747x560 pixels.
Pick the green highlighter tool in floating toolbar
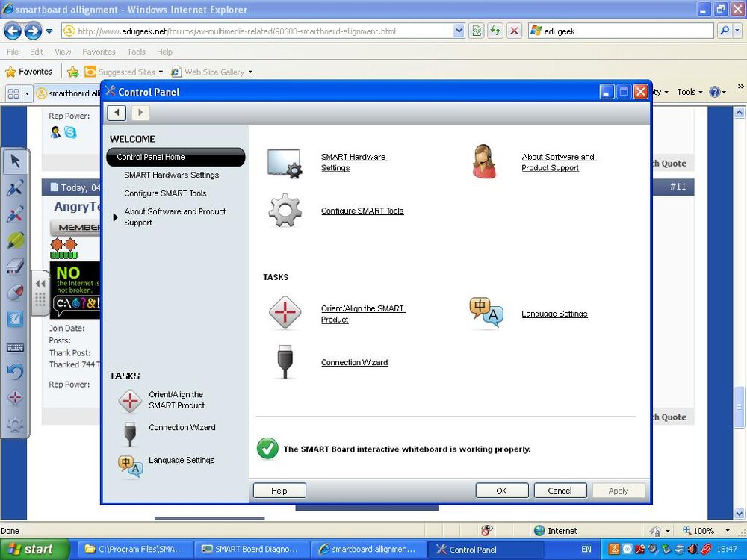click(x=15, y=240)
